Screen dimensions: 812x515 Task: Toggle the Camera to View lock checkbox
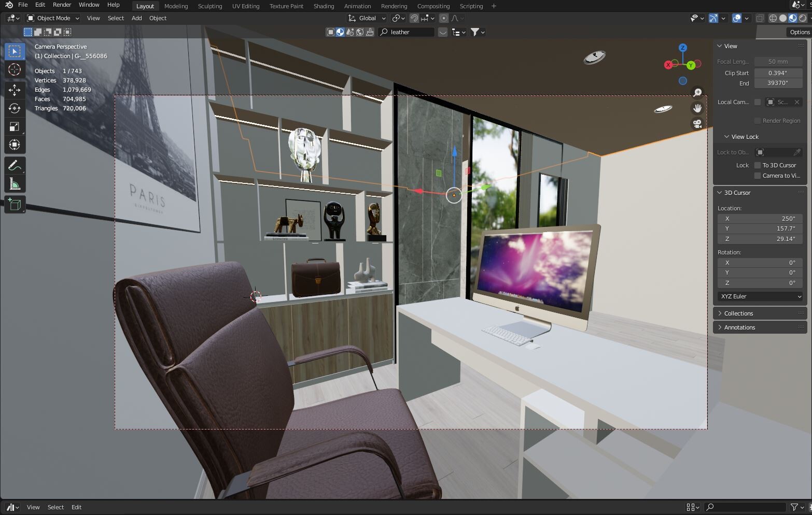tap(758, 175)
